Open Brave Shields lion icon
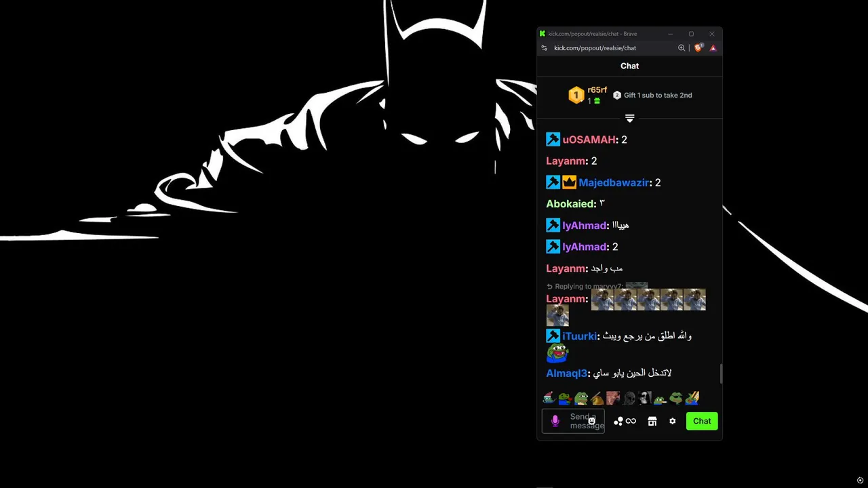Screen dimensions: 868x488 [698, 48]
